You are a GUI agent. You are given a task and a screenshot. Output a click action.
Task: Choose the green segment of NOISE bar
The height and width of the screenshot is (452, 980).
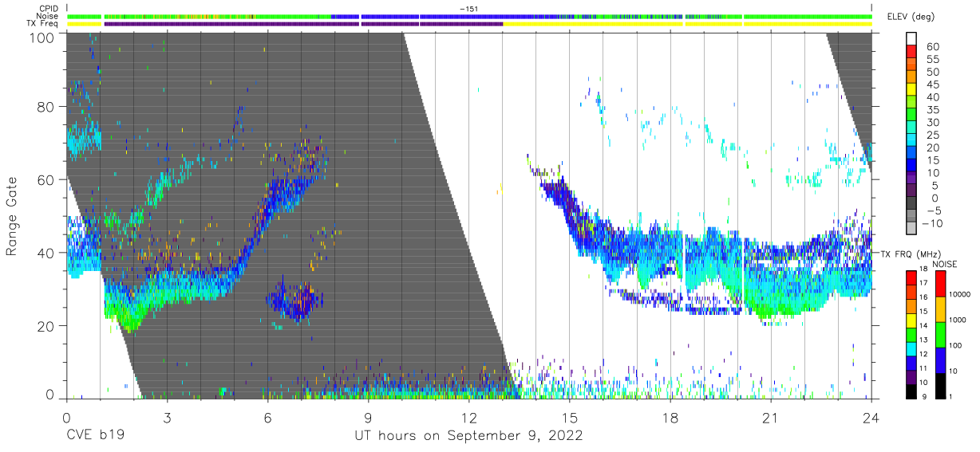pos(939,335)
